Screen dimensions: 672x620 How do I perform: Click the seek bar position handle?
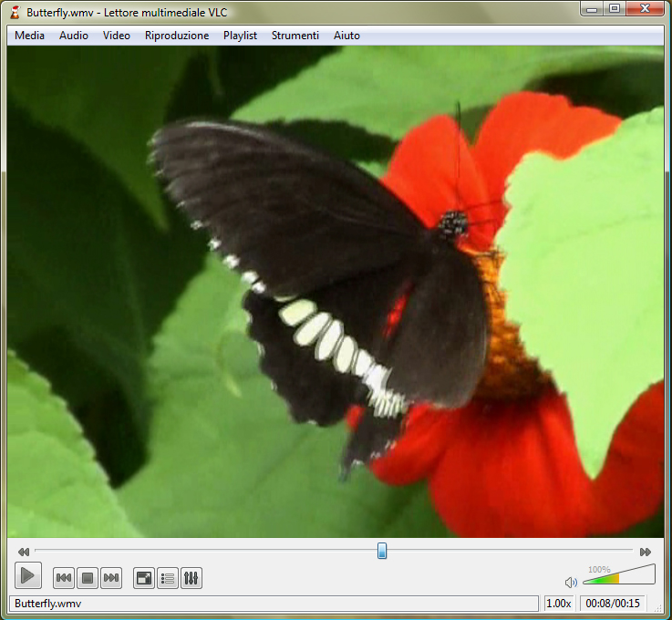pyautogui.click(x=382, y=551)
